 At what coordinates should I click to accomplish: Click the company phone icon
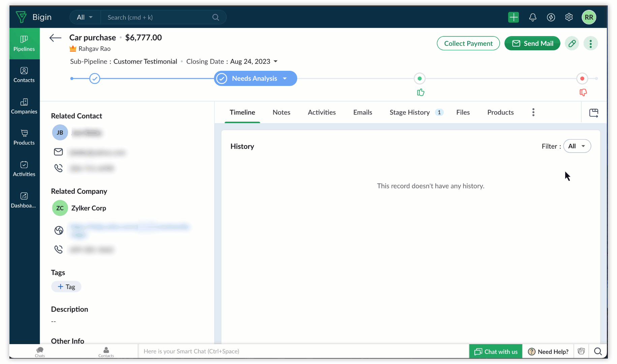point(59,249)
